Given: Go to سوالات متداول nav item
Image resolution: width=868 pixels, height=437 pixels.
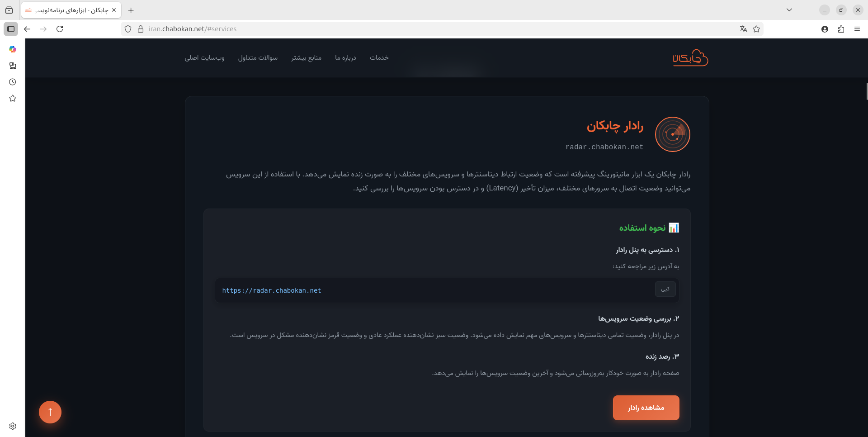Looking at the screenshot, I should (258, 58).
